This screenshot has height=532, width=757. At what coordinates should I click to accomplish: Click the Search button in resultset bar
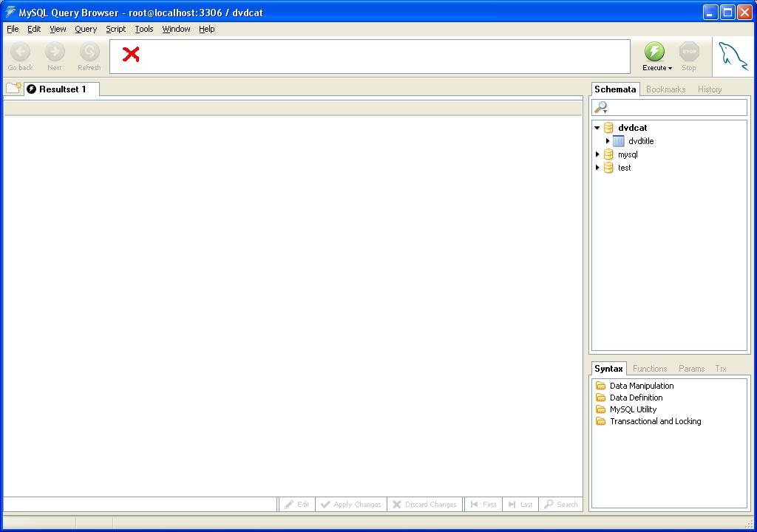coord(560,504)
